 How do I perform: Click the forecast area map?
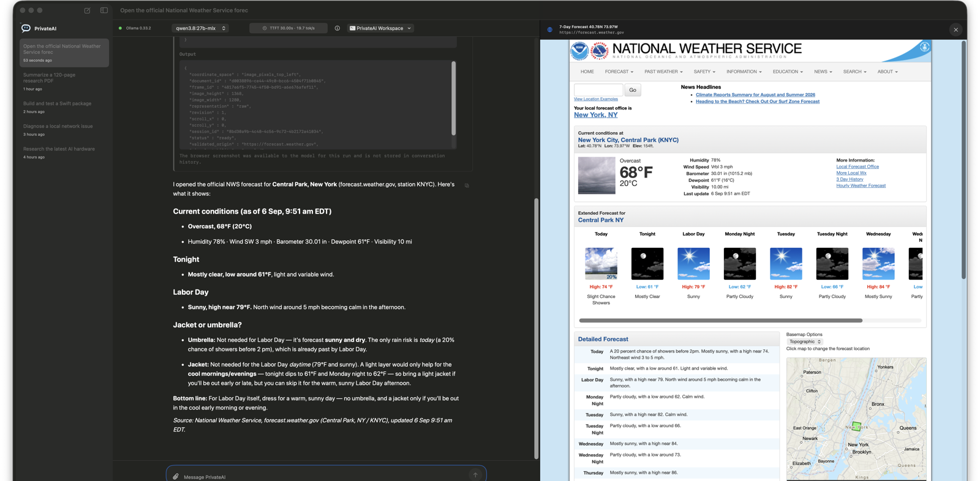pyautogui.click(x=856, y=419)
